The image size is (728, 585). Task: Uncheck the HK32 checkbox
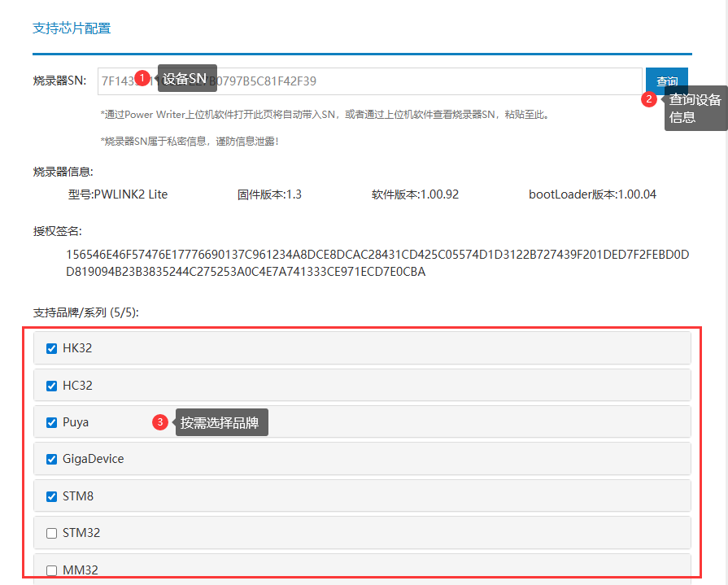(52, 348)
